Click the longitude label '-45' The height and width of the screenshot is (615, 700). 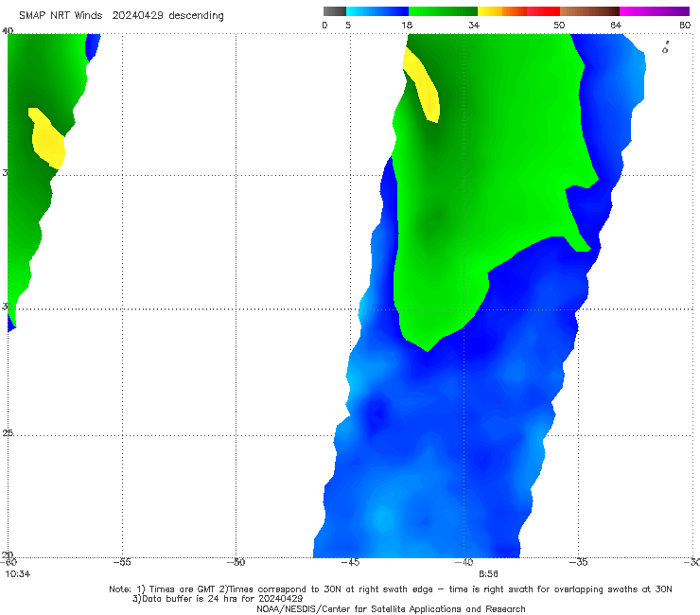(x=350, y=562)
